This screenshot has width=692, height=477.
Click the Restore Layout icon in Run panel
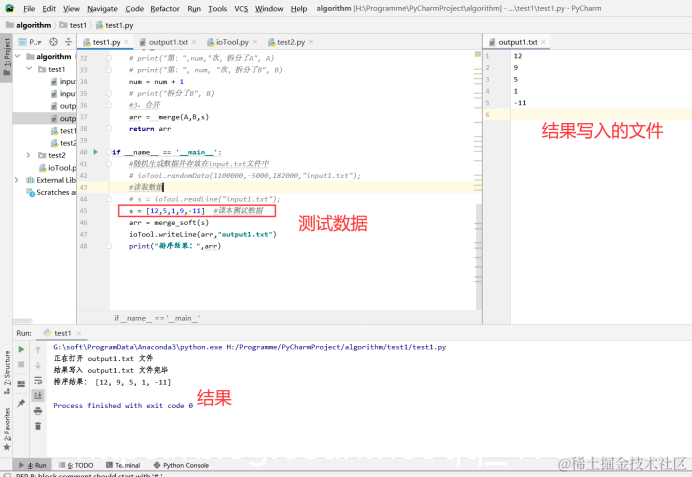coord(21,384)
